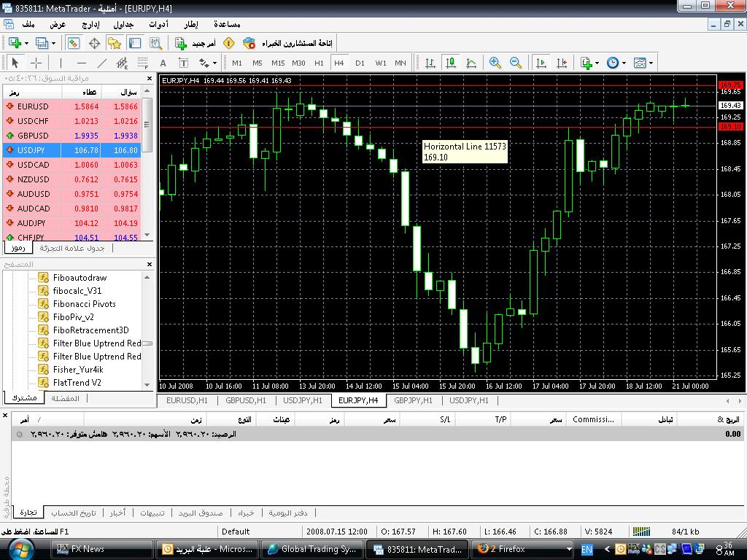Click the zoom out magnifier
The width and height of the screenshot is (747, 560).
point(516,63)
